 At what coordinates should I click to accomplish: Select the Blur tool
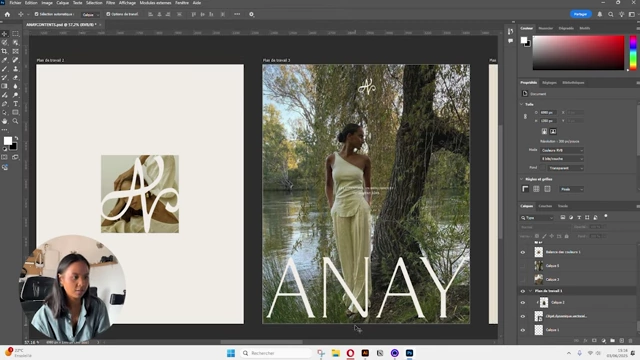(x=16, y=87)
